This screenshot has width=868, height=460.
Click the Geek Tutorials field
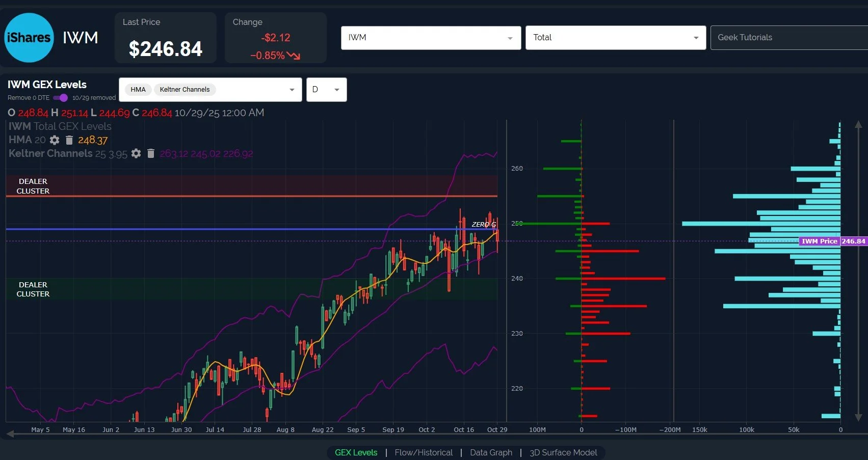point(789,38)
